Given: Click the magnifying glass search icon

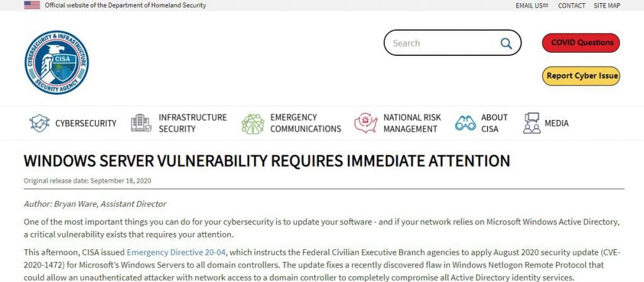Looking at the screenshot, I should click(506, 43).
